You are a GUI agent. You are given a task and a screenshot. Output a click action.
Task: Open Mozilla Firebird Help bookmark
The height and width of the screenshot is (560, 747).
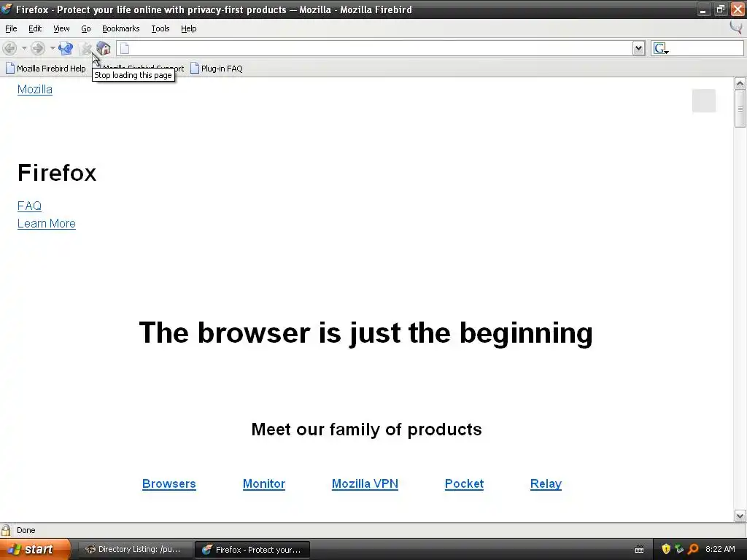click(x=46, y=69)
